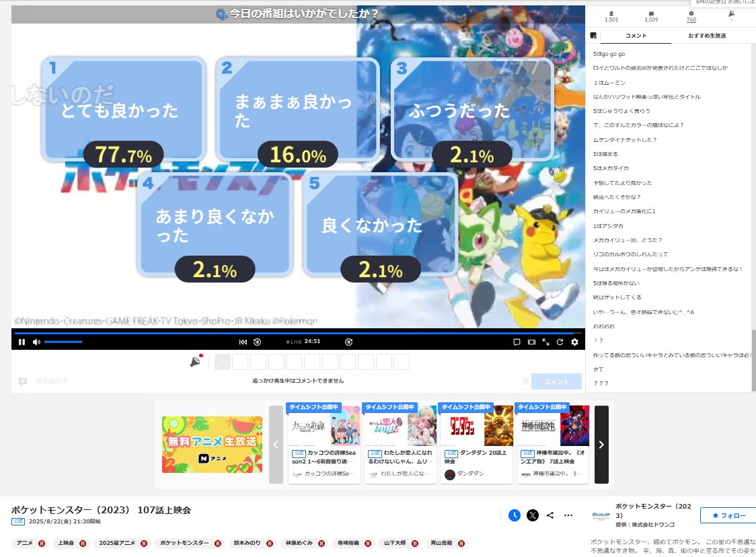Click the gray plus emotion slot
This screenshot has height=557, width=756.
click(222, 362)
